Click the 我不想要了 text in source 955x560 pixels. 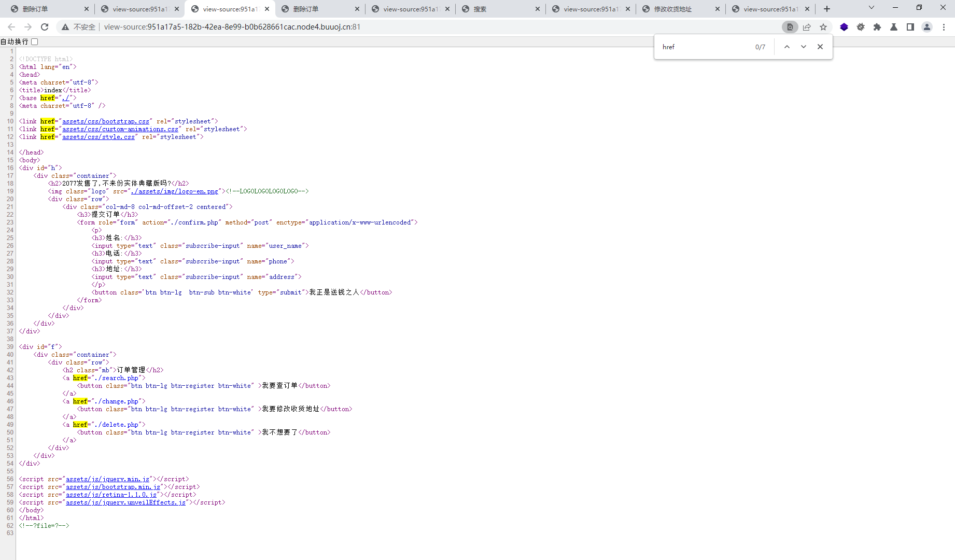coord(280,432)
